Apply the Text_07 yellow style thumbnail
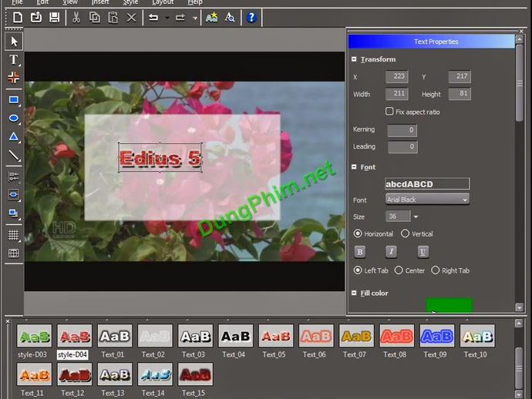The image size is (532, 399). point(356,336)
